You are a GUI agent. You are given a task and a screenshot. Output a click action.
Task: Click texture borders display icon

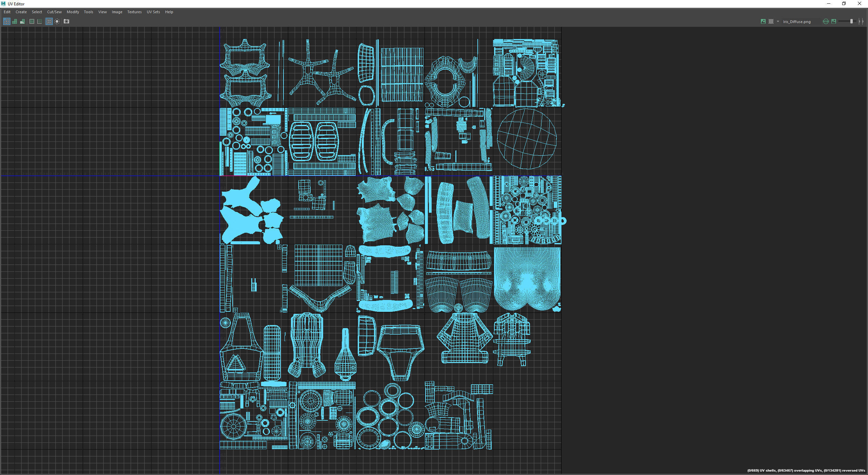tap(32, 21)
